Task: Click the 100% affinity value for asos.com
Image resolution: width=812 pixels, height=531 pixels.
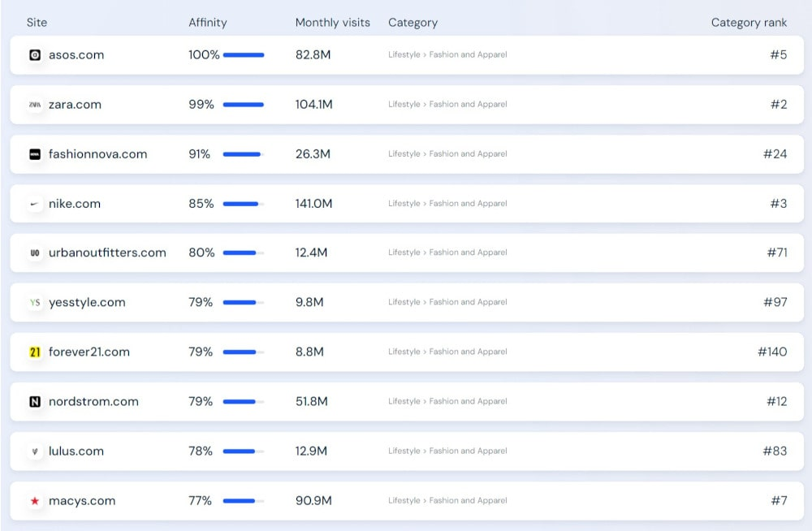Action: coord(204,55)
